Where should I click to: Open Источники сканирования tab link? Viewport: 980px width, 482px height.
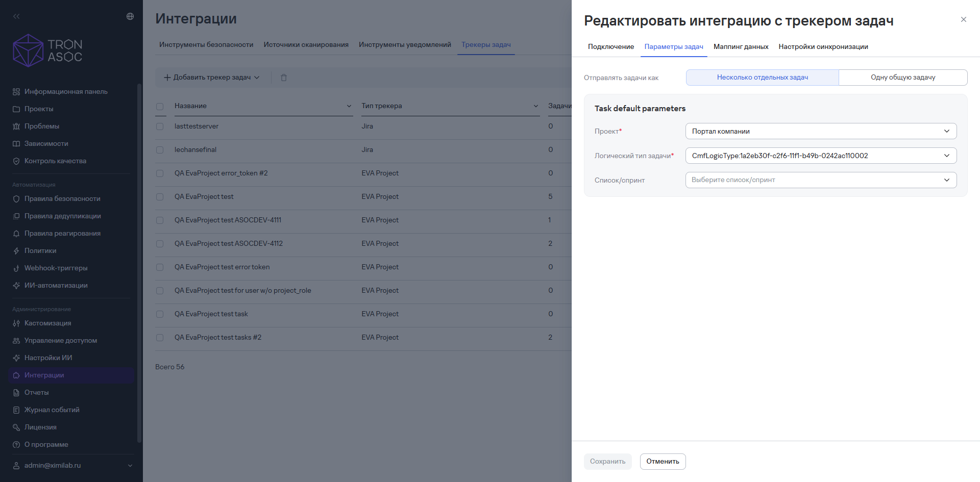[x=306, y=45]
